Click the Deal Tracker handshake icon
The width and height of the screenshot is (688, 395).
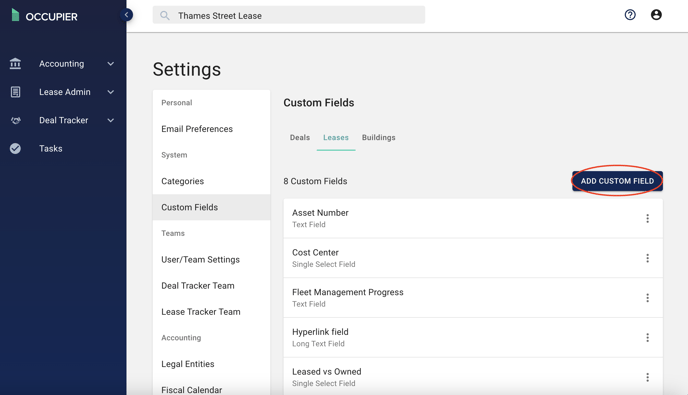pyautogui.click(x=15, y=120)
